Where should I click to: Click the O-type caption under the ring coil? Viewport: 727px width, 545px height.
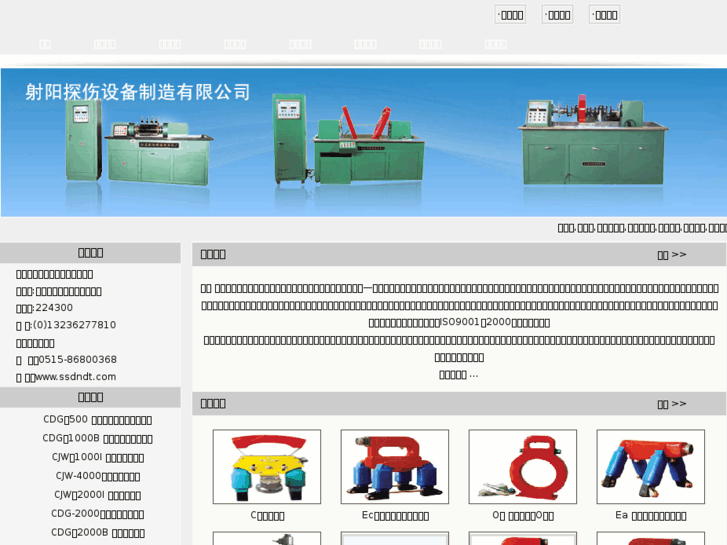point(522,516)
